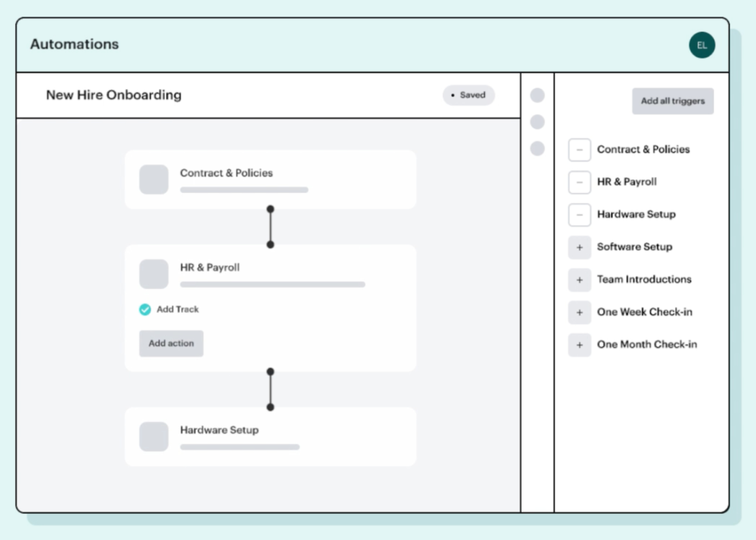Image resolution: width=756 pixels, height=540 pixels.
Task: Open the Automations header section
Action: coord(74,44)
